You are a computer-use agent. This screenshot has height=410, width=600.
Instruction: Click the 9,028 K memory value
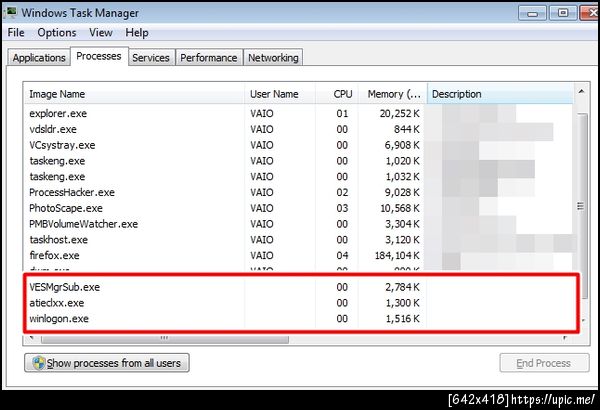click(402, 192)
